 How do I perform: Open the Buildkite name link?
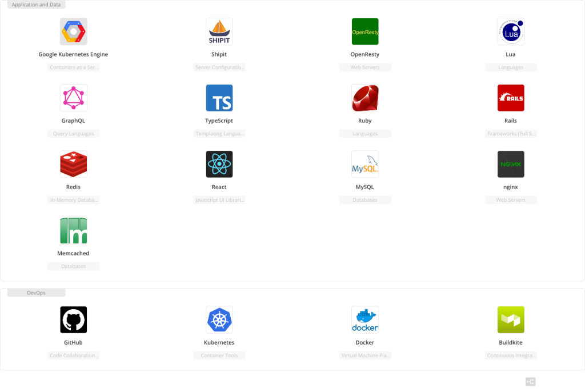pyautogui.click(x=511, y=342)
